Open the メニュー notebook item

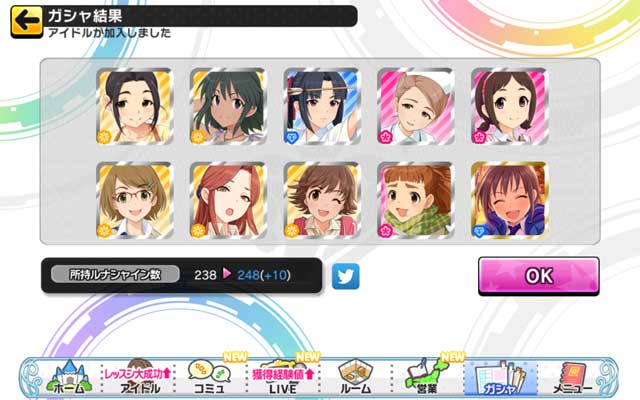pyautogui.click(x=571, y=377)
